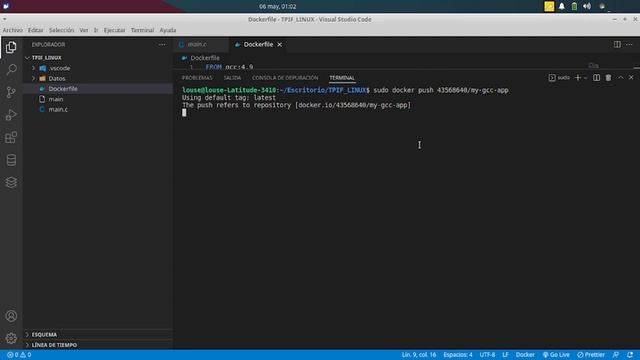
Task: Open the database extension view
Action: (x=11, y=160)
